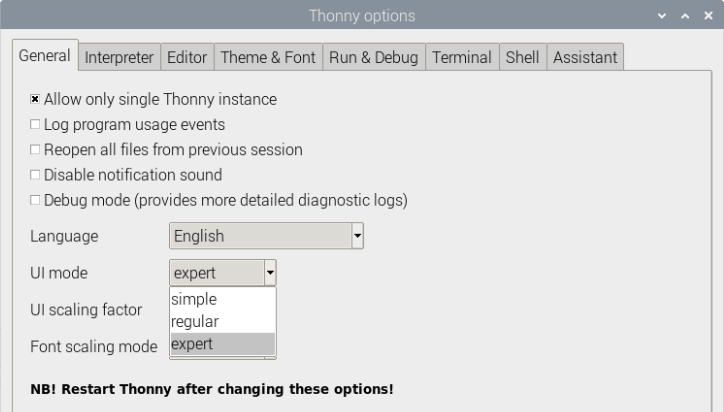The height and width of the screenshot is (412, 724).
Task: Select the Terminal tab
Action: [462, 57]
